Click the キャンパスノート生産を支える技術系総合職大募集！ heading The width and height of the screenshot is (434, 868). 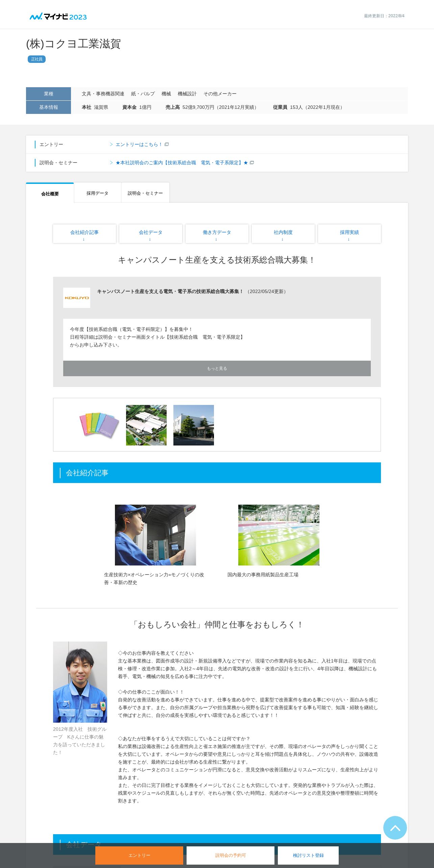[217, 260]
